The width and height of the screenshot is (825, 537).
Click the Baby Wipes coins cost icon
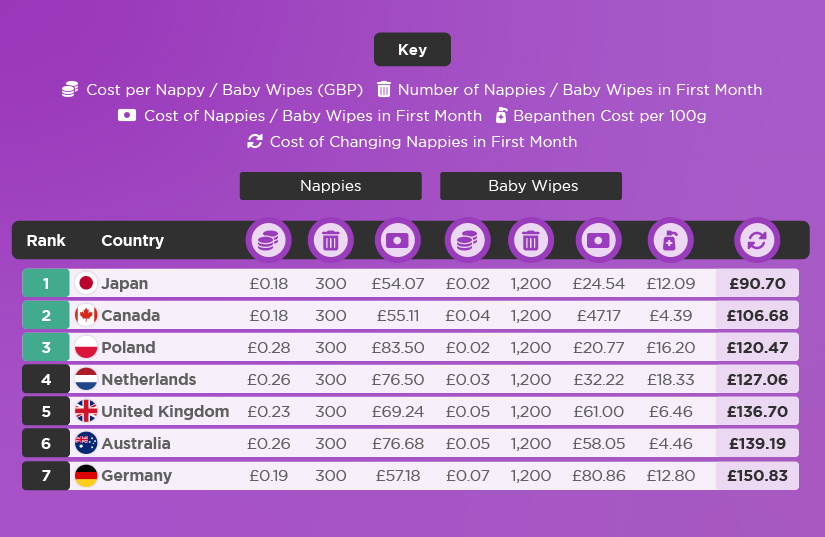tap(467, 240)
